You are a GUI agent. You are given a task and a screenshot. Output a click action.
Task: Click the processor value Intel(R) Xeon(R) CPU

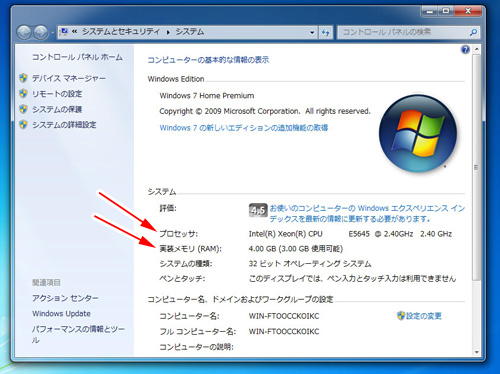pyautogui.click(x=286, y=234)
